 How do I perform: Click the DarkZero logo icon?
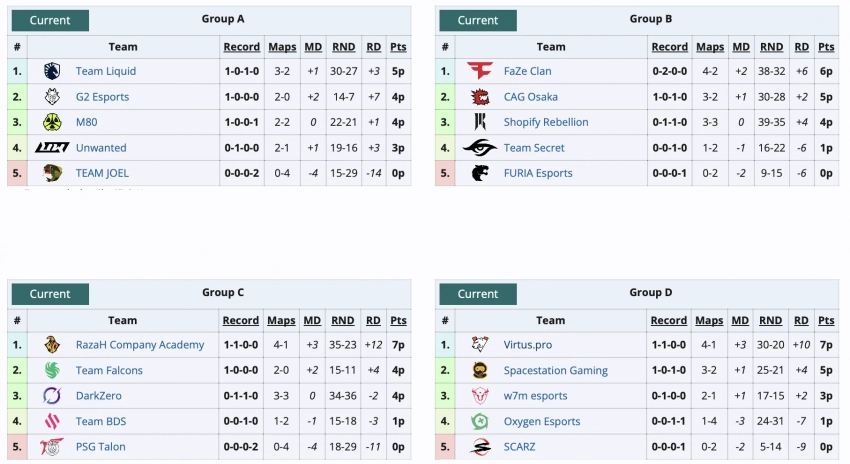(x=52, y=396)
